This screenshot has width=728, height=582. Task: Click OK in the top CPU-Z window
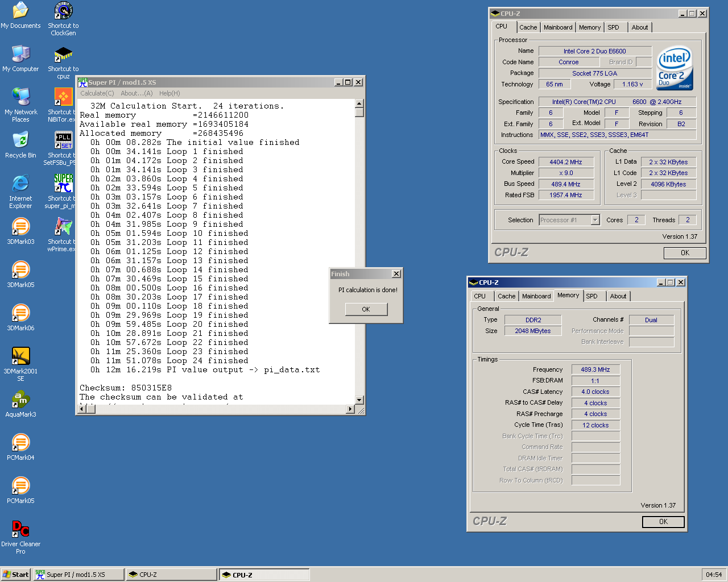pos(685,253)
